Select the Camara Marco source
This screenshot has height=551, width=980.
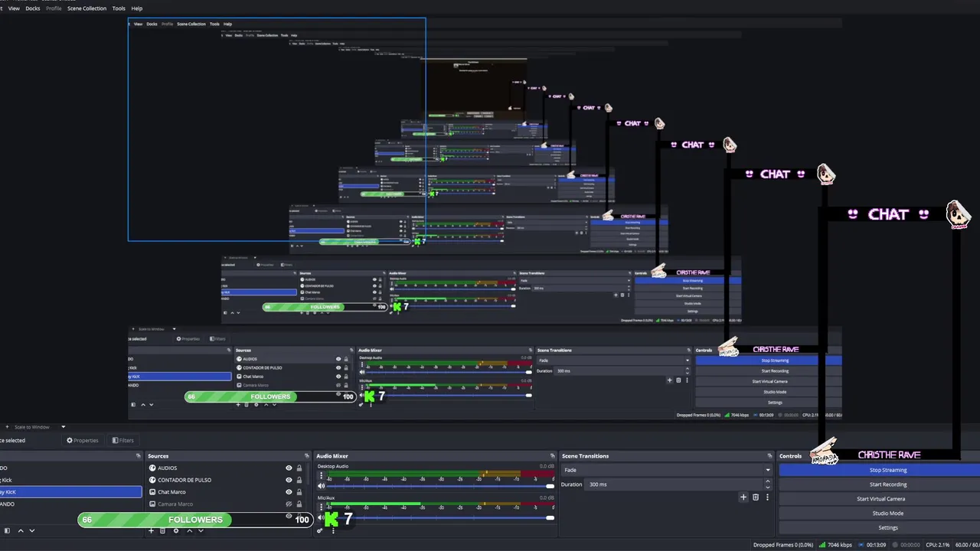point(226,504)
